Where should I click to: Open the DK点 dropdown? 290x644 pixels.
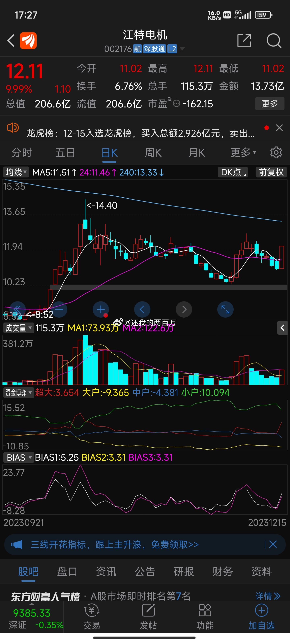[x=233, y=172]
